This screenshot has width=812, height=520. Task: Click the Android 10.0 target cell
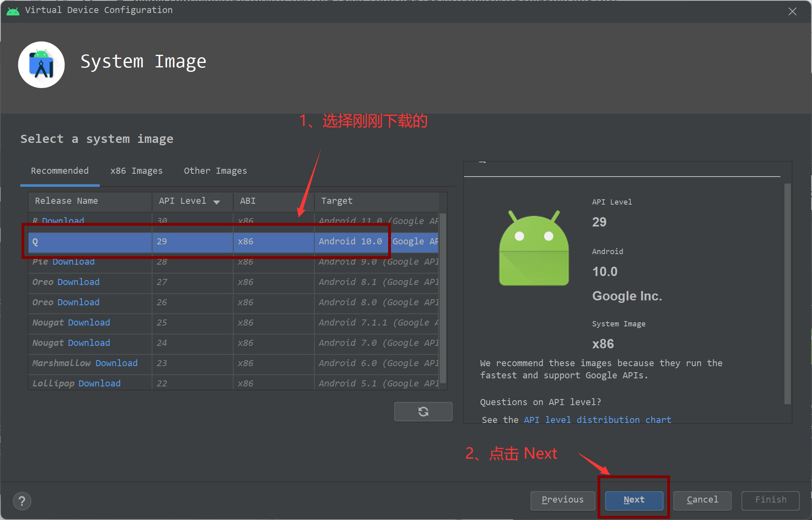pyautogui.click(x=376, y=242)
